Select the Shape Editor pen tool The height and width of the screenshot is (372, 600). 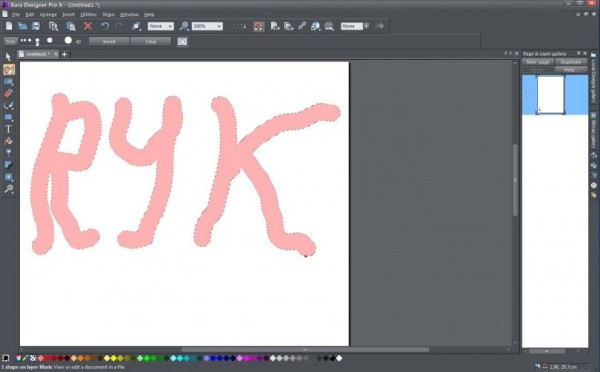point(8,105)
